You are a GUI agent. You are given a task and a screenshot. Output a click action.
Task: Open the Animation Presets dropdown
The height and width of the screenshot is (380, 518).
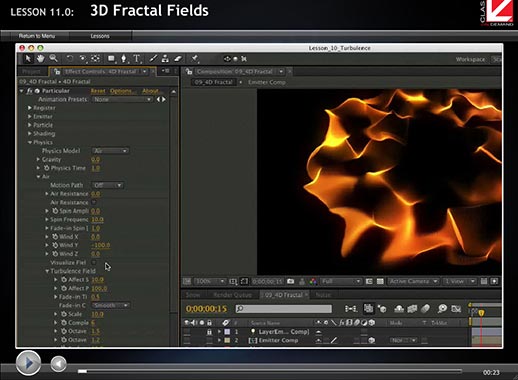tap(122, 99)
